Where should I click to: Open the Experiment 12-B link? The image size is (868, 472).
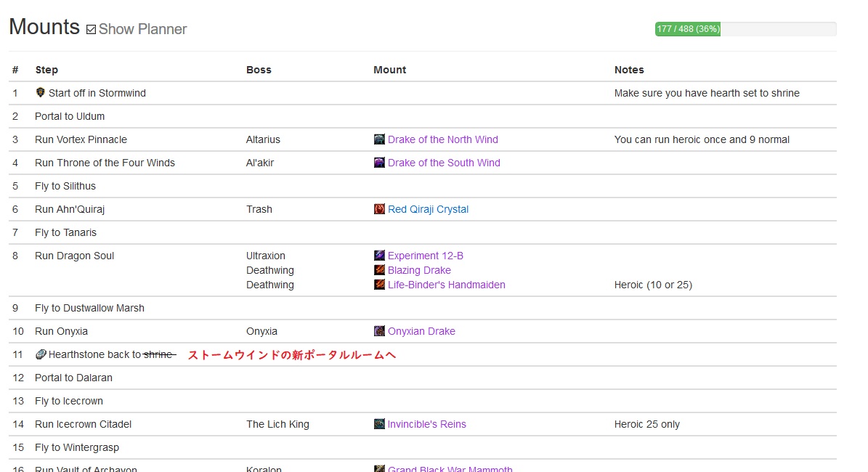[425, 256]
